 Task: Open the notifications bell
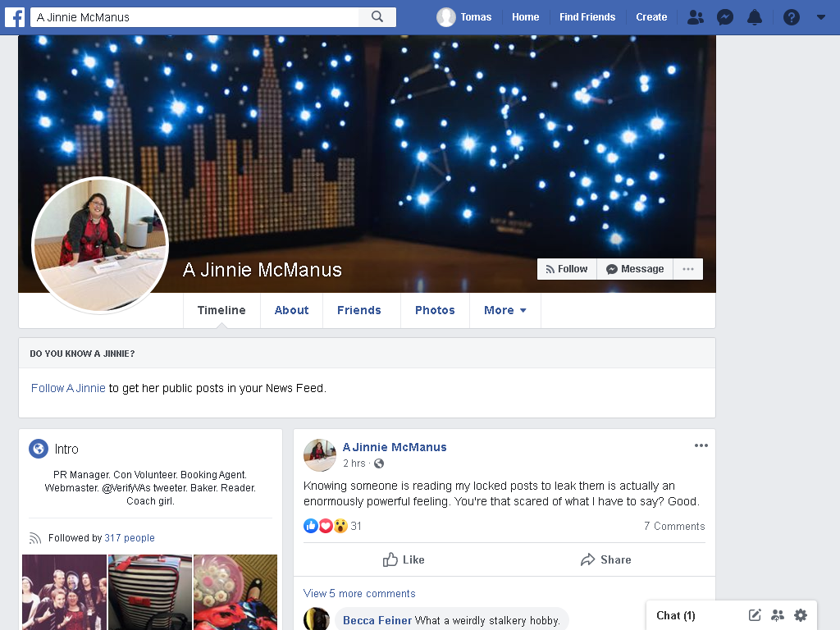click(x=755, y=17)
